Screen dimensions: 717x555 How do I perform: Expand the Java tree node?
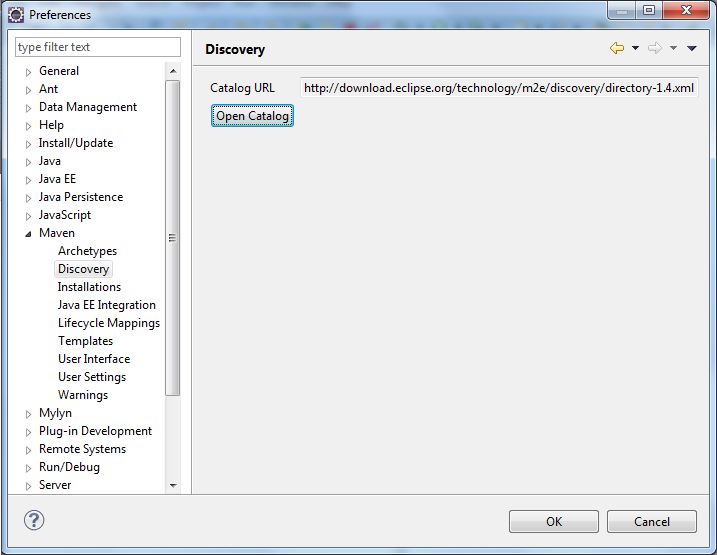(x=28, y=162)
